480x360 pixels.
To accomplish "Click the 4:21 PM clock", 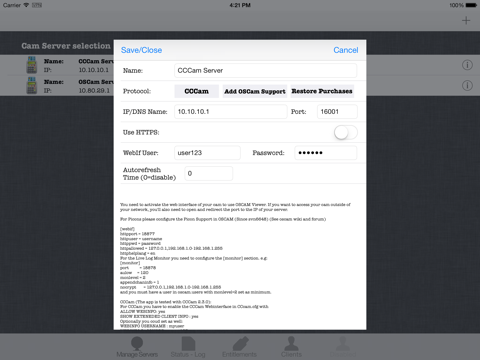I will pos(240,5).
